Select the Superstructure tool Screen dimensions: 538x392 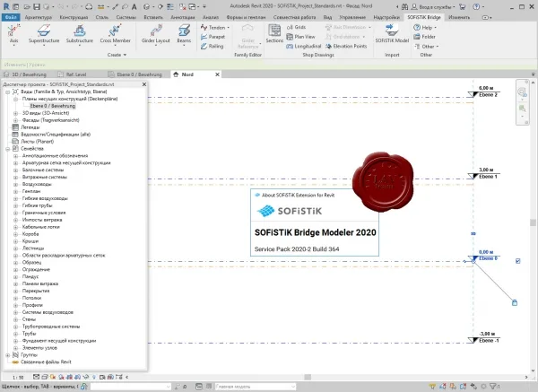pyautogui.click(x=44, y=34)
